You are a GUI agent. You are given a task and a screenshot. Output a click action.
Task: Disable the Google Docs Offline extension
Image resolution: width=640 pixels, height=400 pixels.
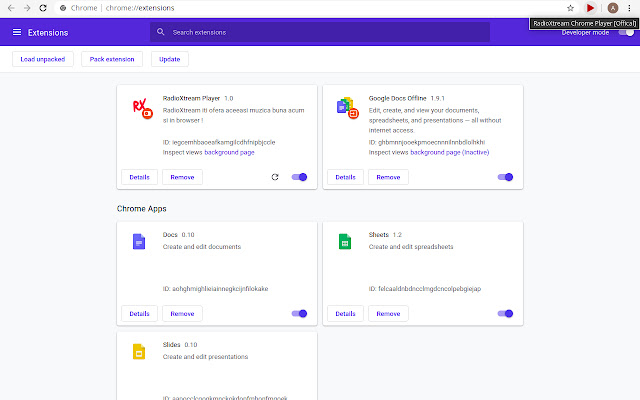pyautogui.click(x=505, y=177)
